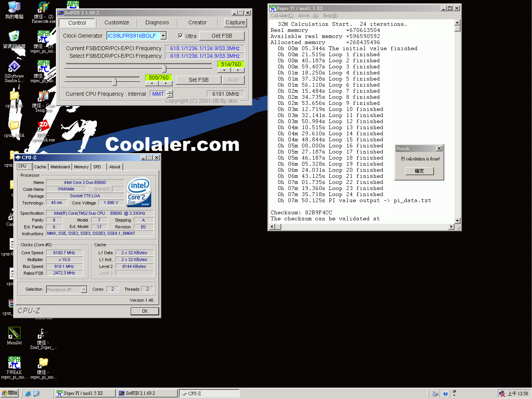532x399 pixels.
Task: Click the Get FSB button
Action: (x=222, y=36)
